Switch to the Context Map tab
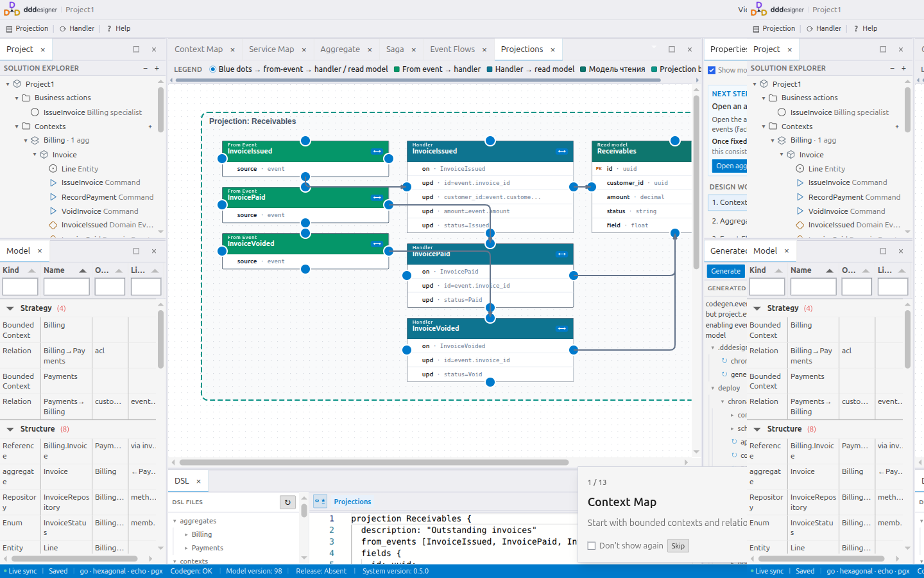The height and width of the screenshot is (578, 924). (x=198, y=49)
